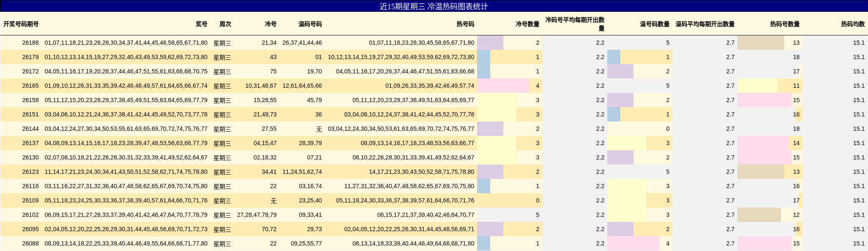Click period number 26151
868x251 pixels.
tap(30, 114)
